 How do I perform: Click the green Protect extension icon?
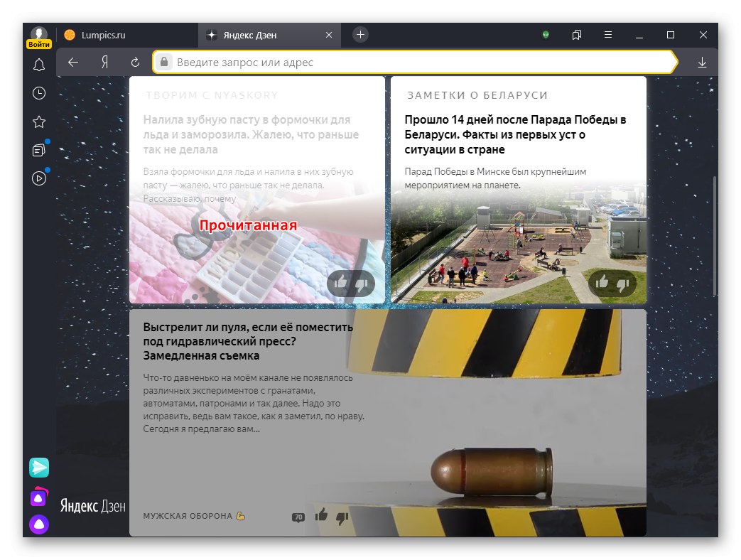[x=546, y=34]
